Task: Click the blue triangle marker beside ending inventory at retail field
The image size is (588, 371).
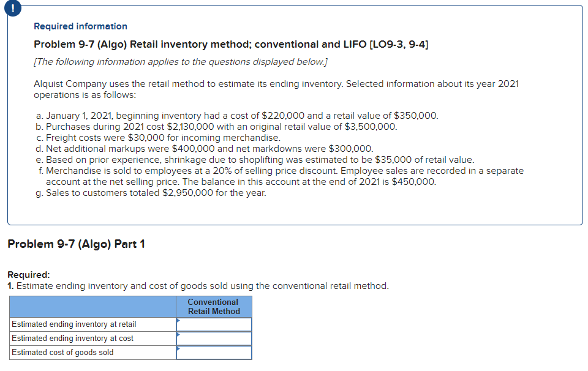Action: pos(178,321)
